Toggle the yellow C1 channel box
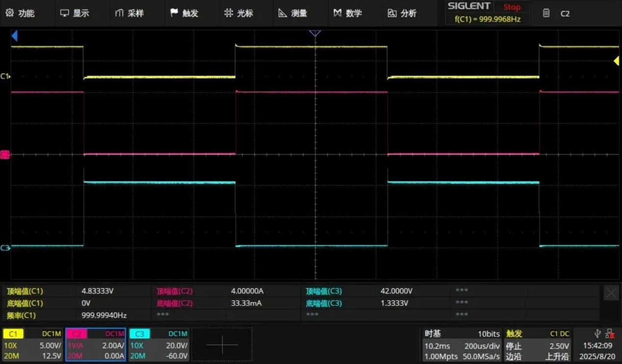This screenshot has width=622, height=364. [x=33, y=344]
